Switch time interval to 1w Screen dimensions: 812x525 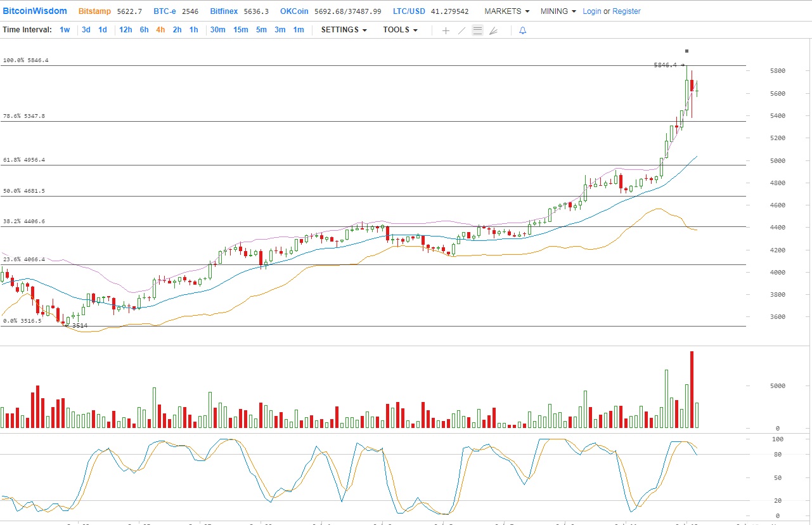[65, 30]
